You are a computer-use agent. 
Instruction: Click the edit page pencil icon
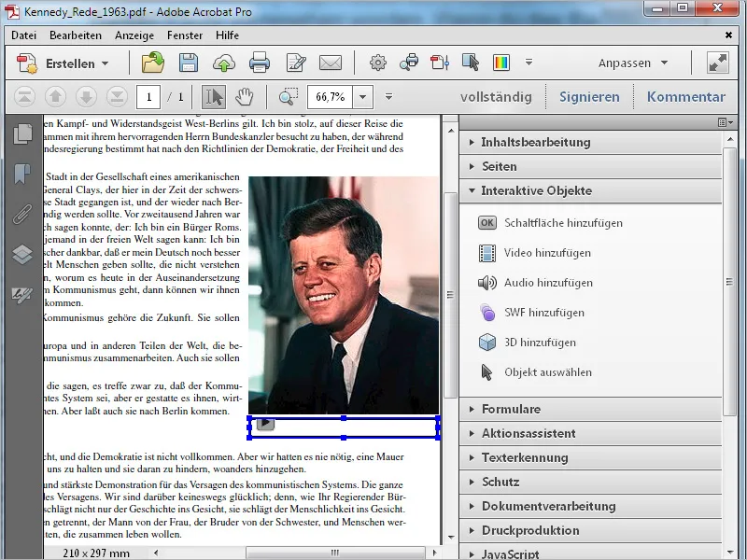pyautogui.click(x=296, y=63)
